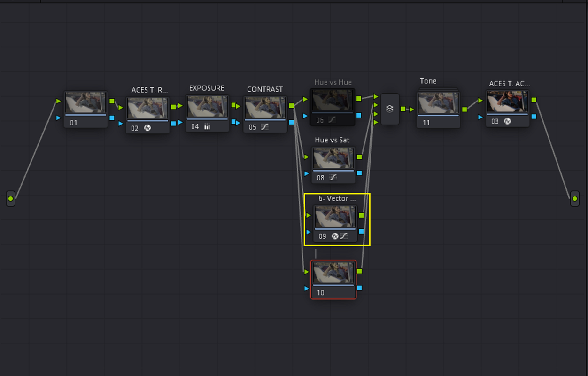This screenshot has width=588, height=376.
Task: Click green RGB input of node 03
Action: tap(481, 100)
